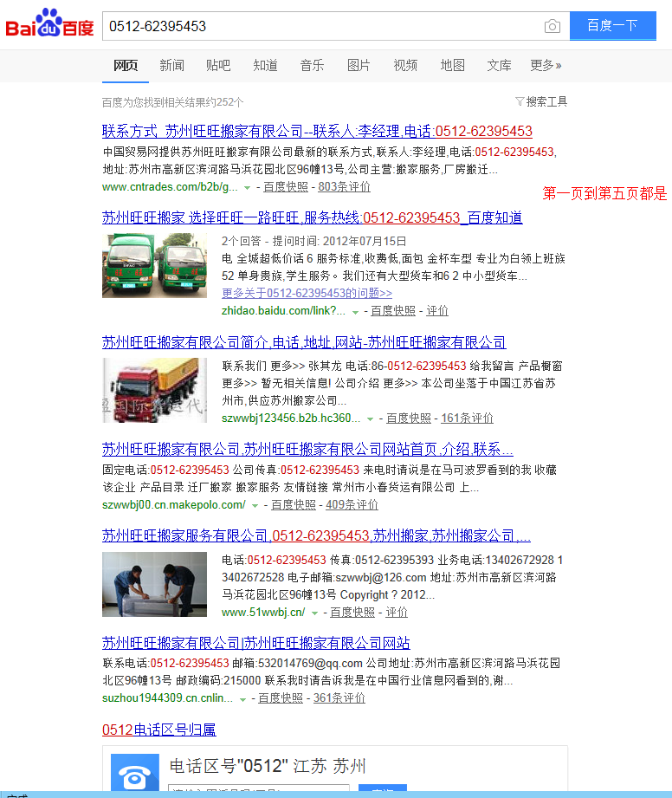
Task: Switch to the 图片 tab
Action: (x=359, y=65)
